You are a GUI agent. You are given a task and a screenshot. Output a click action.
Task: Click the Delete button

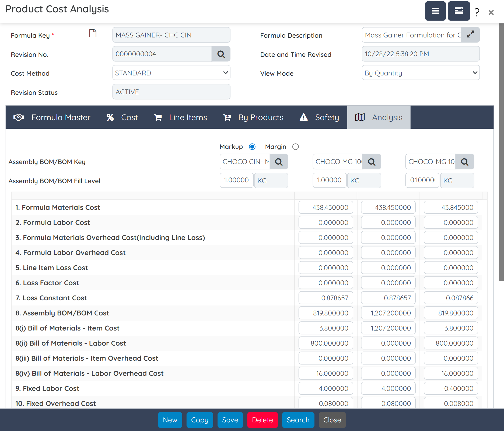click(x=262, y=420)
